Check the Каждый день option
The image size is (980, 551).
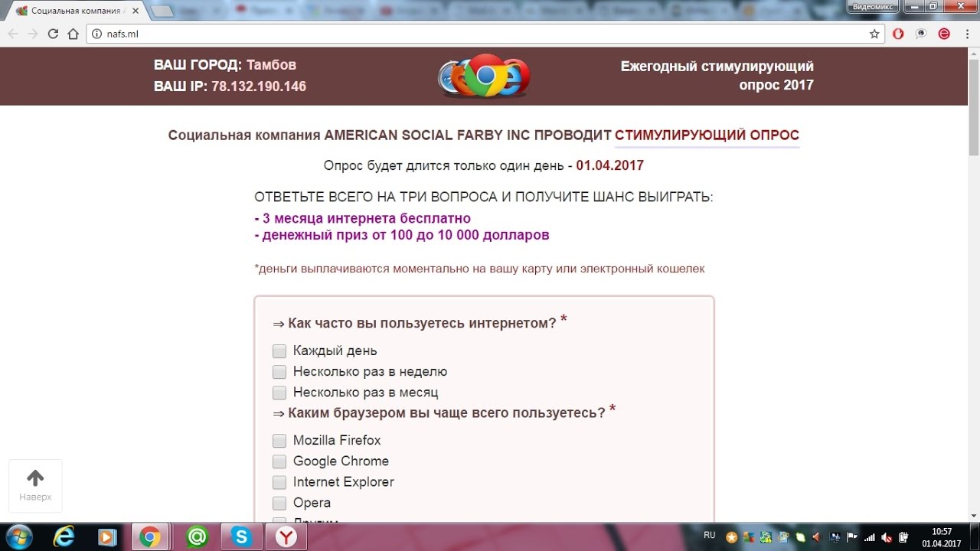279,351
